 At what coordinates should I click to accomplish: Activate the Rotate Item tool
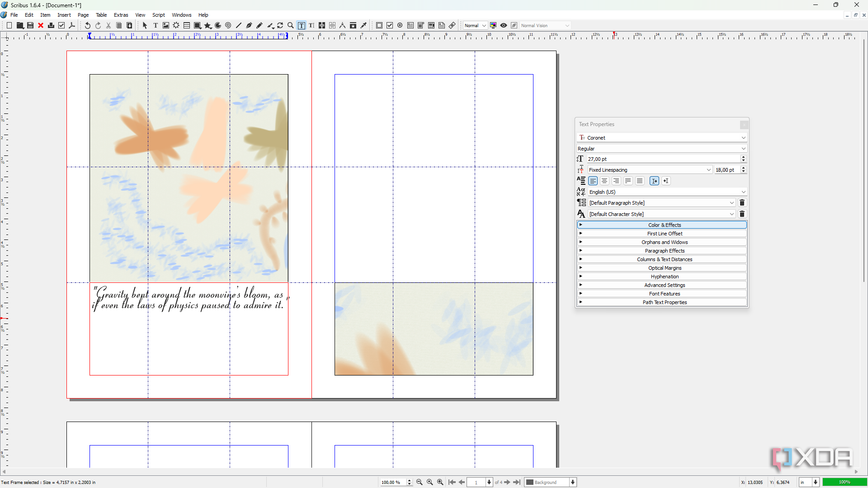click(x=280, y=26)
